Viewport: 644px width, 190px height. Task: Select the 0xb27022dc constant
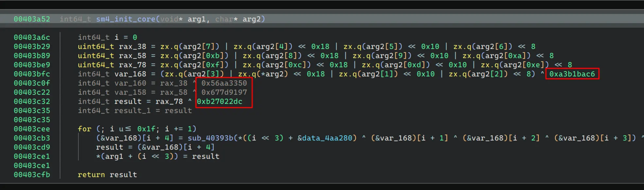219,101
